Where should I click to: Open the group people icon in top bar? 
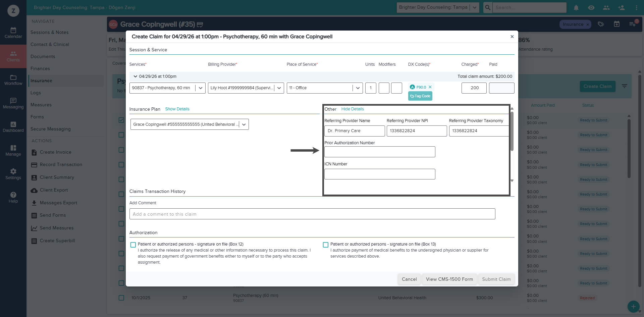coord(606,7)
